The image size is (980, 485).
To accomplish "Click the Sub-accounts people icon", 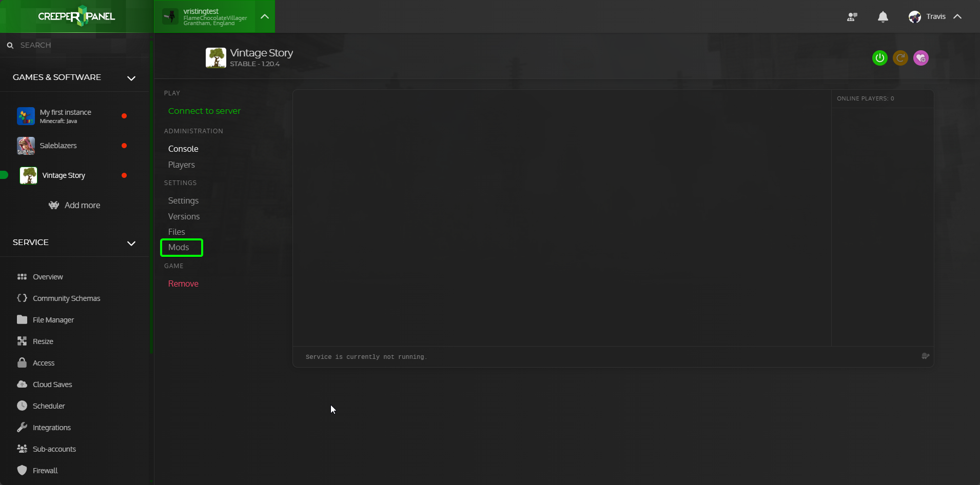I will [22, 449].
